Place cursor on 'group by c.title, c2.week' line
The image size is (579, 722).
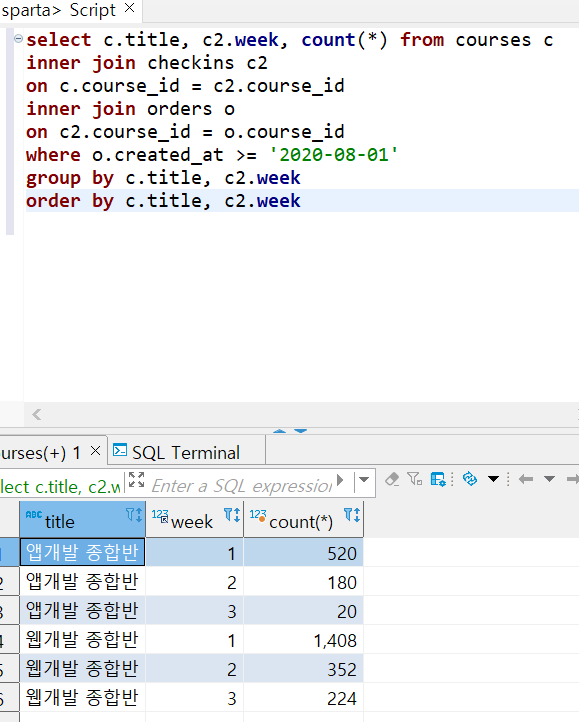163,178
